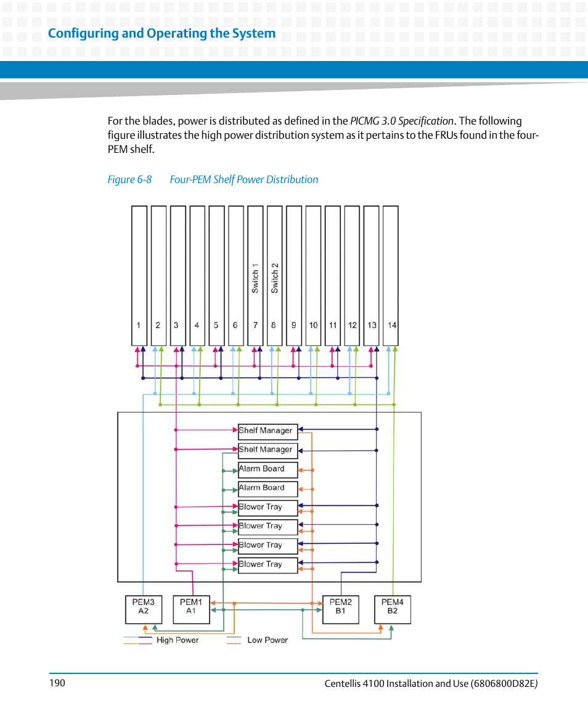Click slot number "1" in the diagram
The image size is (588, 706).
tap(139, 325)
